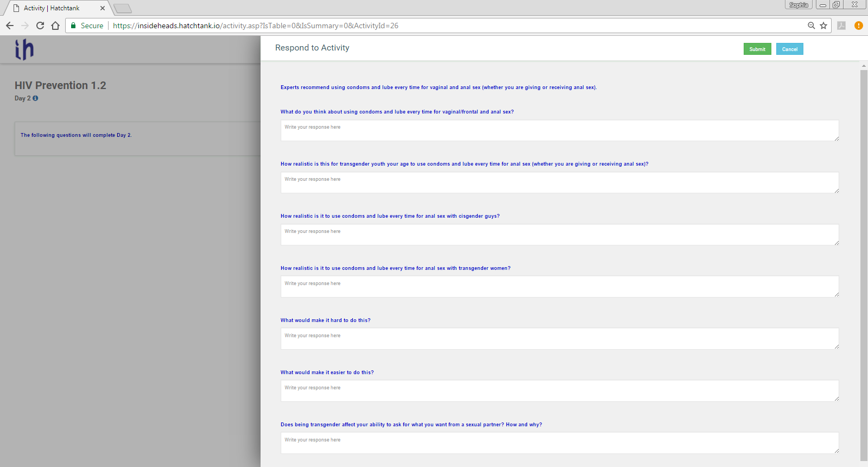Click response field about transgender women

[560, 287]
